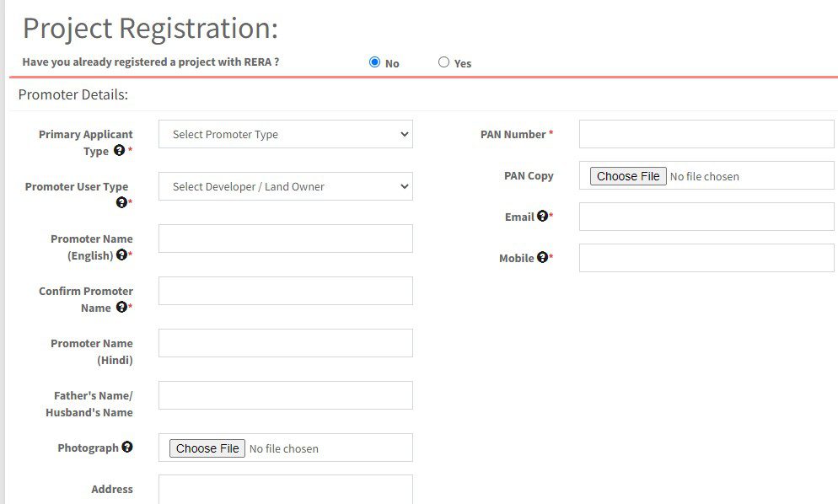Click help icon next to Primary Applicant Type
838x504 pixels.
tap(119, 150)
